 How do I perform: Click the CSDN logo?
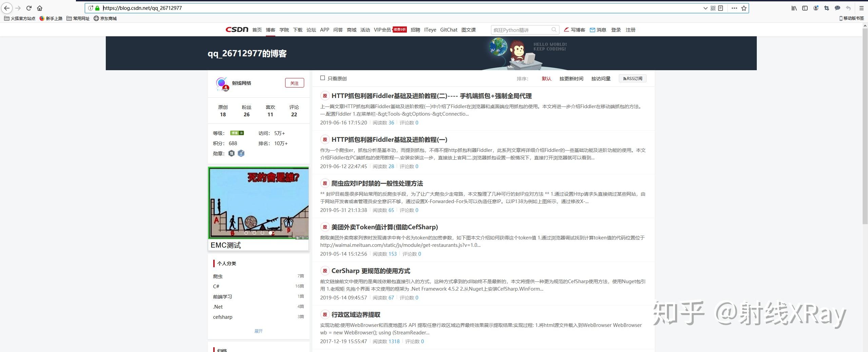[x=237, y=30]
